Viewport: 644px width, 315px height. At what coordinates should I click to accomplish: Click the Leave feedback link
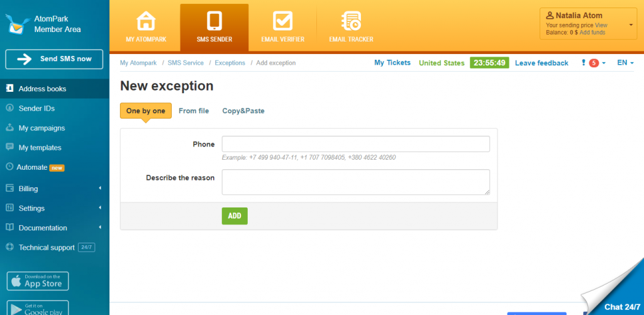[541, 63]
